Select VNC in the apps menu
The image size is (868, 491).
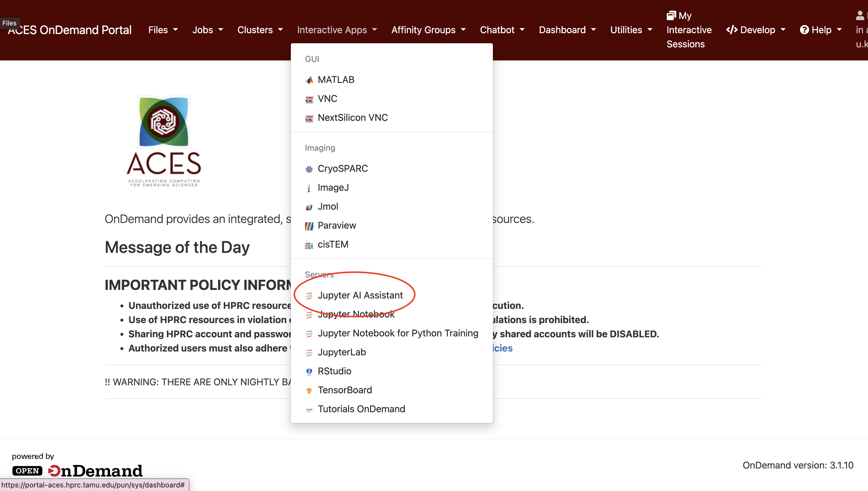391,99
